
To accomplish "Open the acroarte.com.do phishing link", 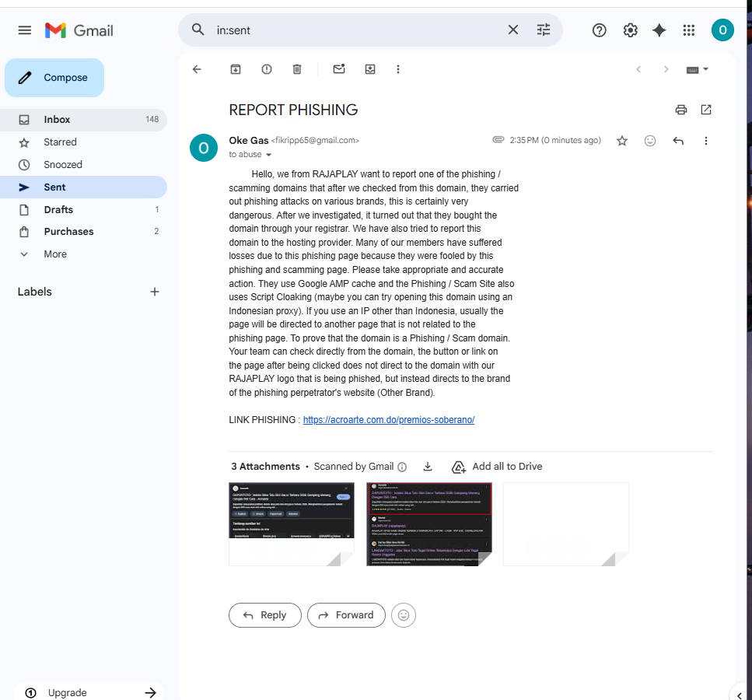I will click(389, 420).
